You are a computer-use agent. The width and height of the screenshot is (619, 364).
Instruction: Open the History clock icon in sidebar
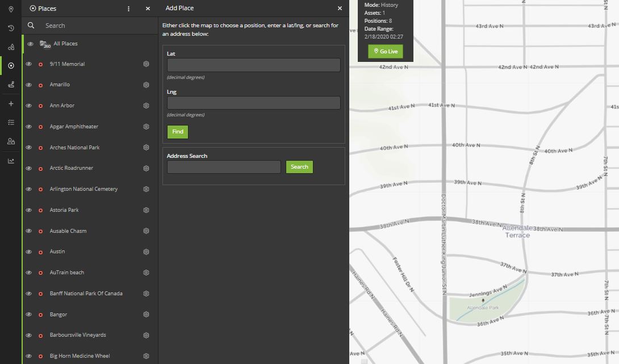tap(11, 28)
